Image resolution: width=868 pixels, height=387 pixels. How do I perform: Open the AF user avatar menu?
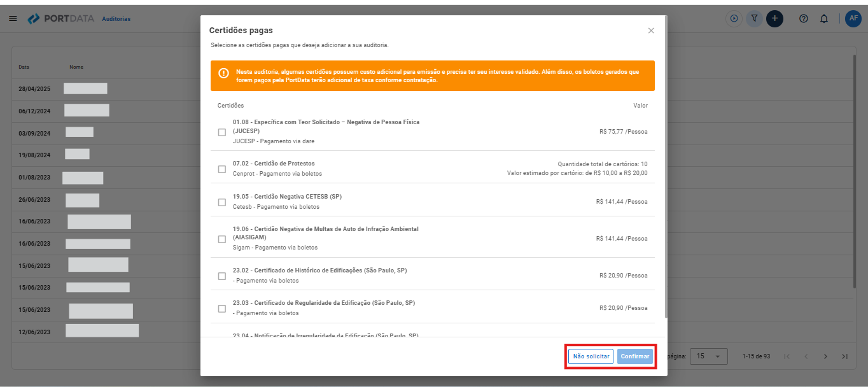[x=853, y=18]
